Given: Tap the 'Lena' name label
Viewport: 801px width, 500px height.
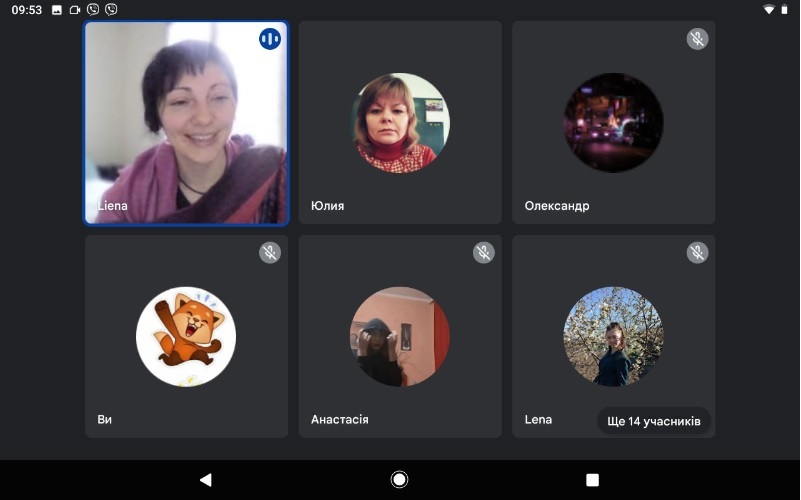Looking at the screenshot, I should pyautogui.click(x=538, y=419).
